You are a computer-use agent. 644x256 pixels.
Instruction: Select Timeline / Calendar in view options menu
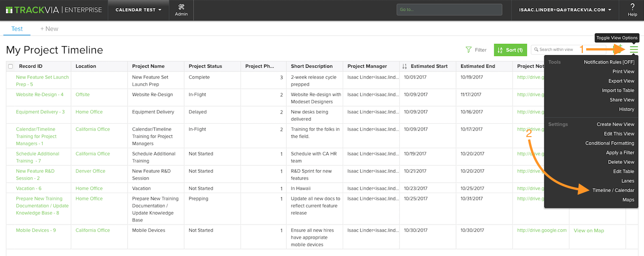click(x=613, y=190)
